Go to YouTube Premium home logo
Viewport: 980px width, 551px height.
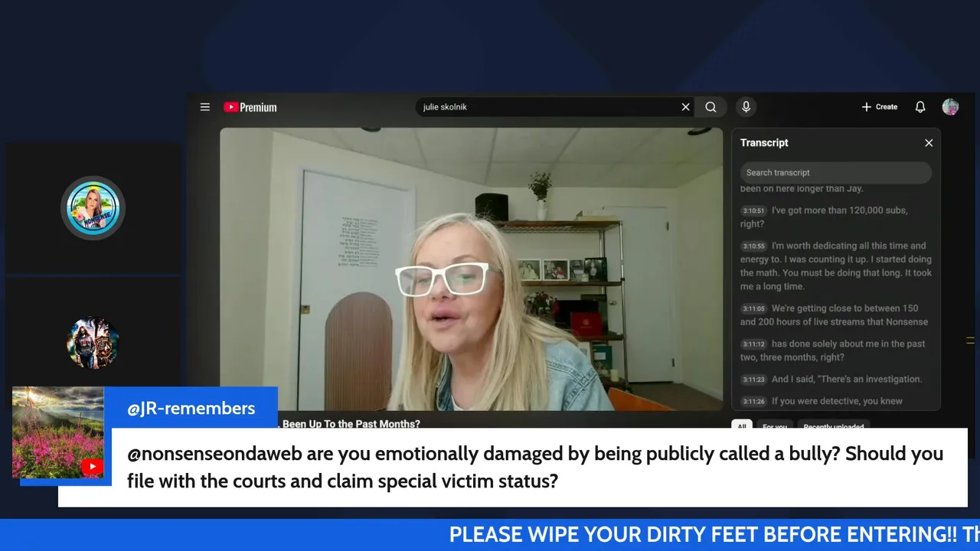pyautogui.click(x=250, y=107)
